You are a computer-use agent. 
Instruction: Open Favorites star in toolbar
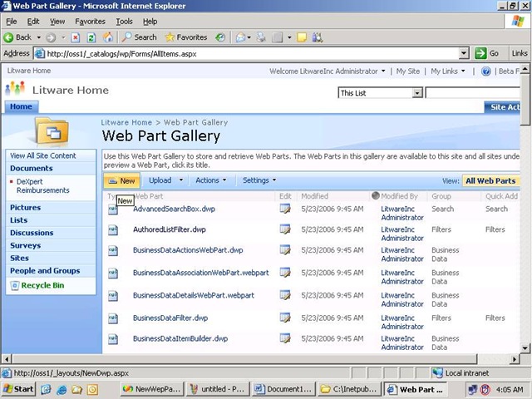pyautogui.click(x=186, y=37)
